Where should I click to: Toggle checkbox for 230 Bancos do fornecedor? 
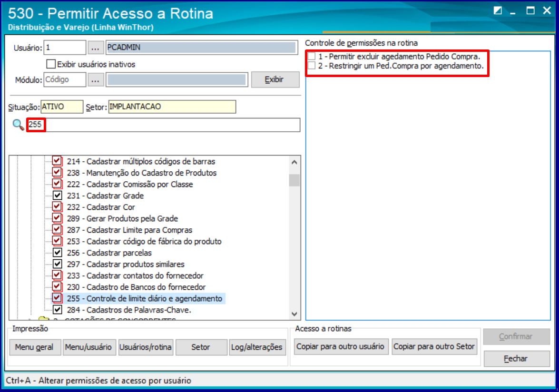tap(57, 287)
